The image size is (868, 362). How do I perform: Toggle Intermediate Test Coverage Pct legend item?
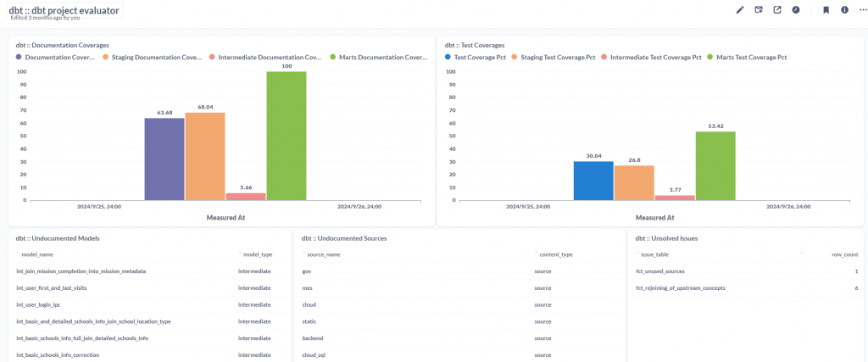pos(651,57)
